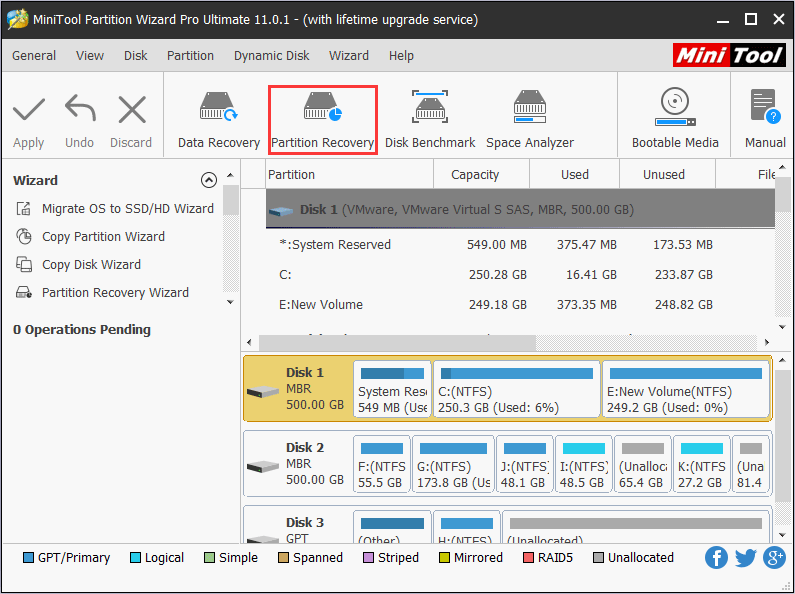Open the Facebook share icon

click(x=716, y=558)
